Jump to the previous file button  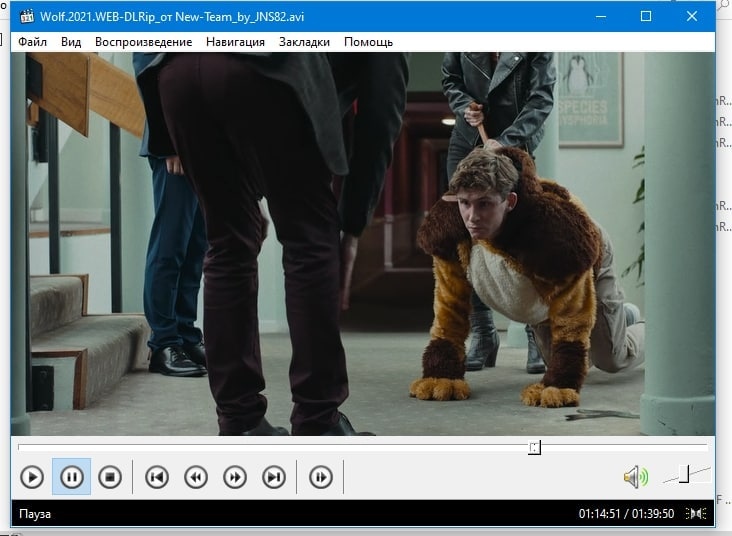click(x=157, y=477)
